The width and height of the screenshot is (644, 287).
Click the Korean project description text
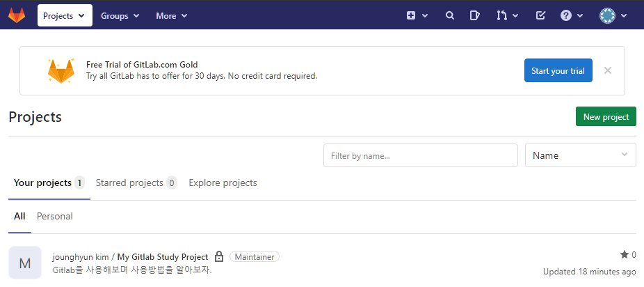[x=132, y=270]
